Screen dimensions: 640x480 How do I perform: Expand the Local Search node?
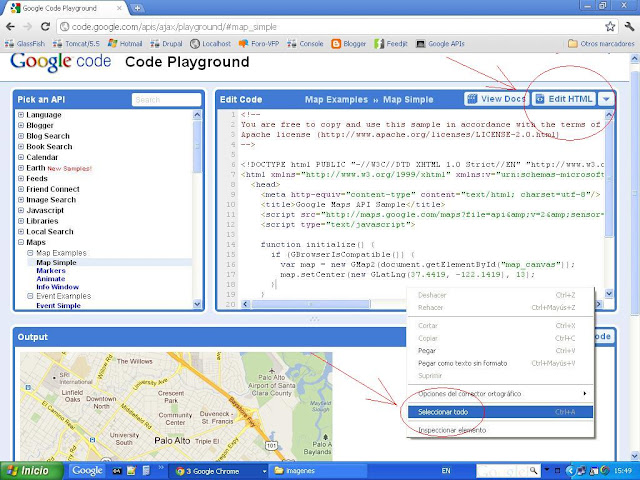tap(21, 231)
